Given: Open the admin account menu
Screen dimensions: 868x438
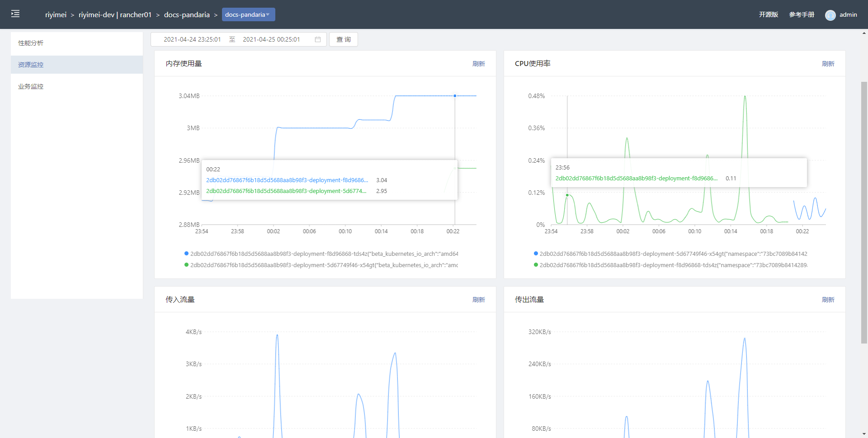Looking at the screenshot, I should click(848, 14).
